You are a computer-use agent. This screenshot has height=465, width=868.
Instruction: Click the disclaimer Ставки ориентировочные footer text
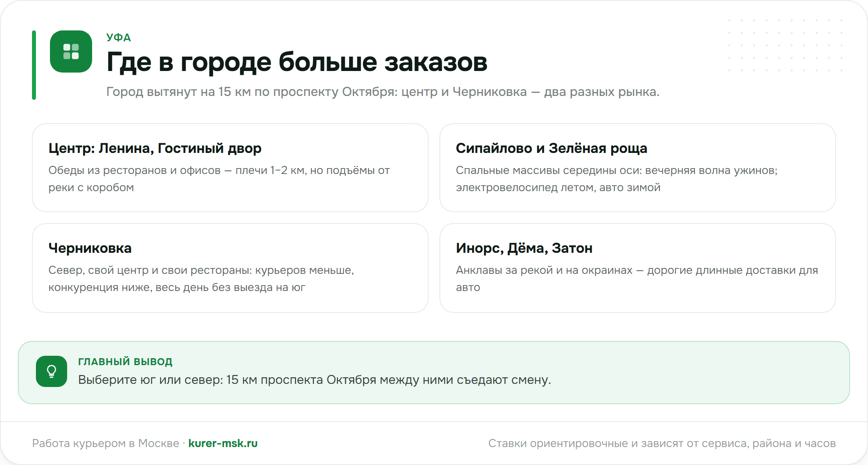click(662, 443)
